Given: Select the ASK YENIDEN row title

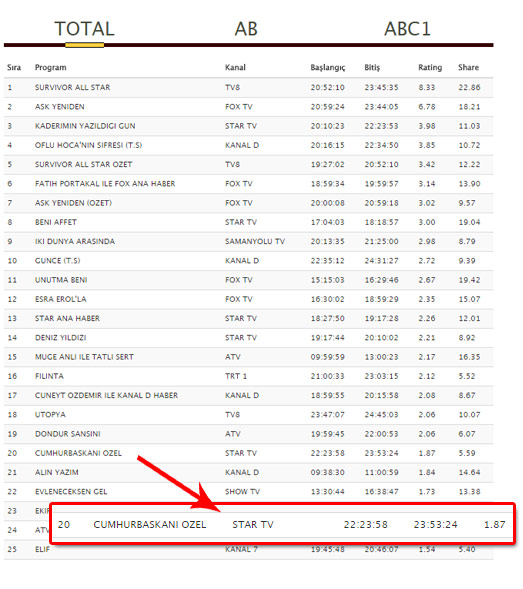Looking at the screenshot, I should (60, 107).
